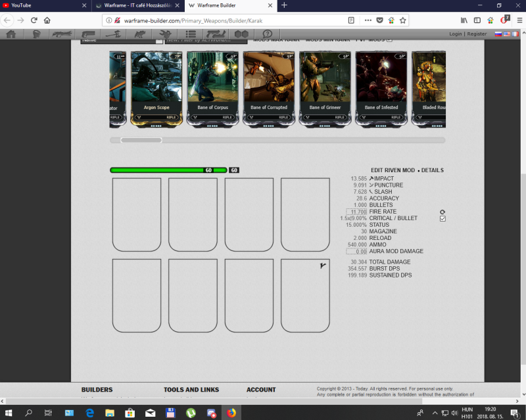Open a new browser tab

click(x=284, y=5)
